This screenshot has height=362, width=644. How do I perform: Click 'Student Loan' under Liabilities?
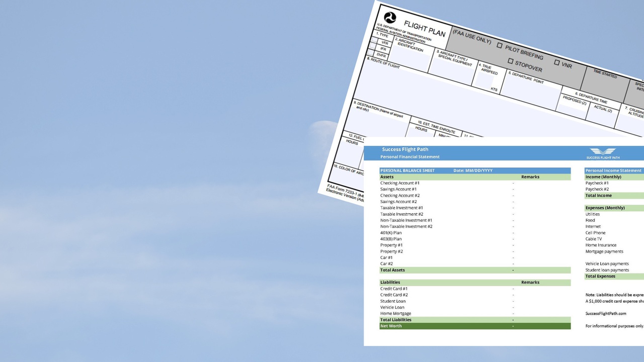pyautogui.click(x=393, y=301)
